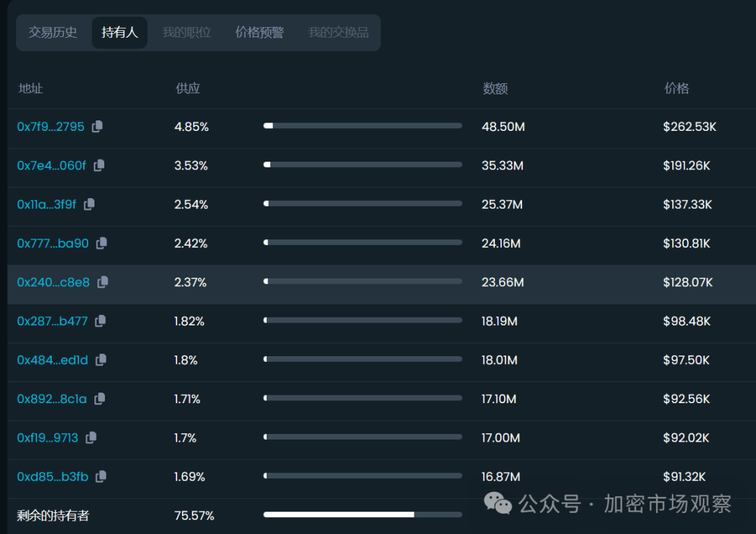Click the 价格 column header

(676, 88)
